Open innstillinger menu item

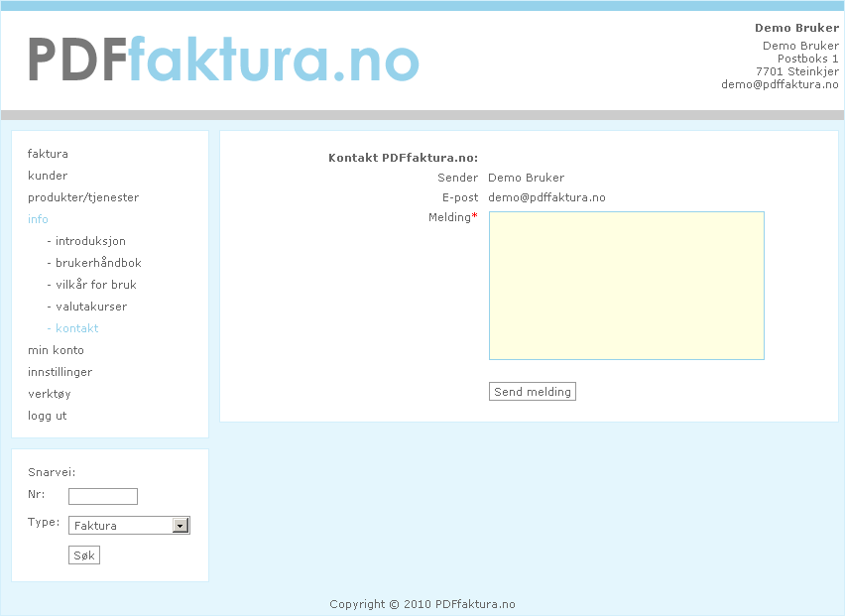(x=60, y=372)
